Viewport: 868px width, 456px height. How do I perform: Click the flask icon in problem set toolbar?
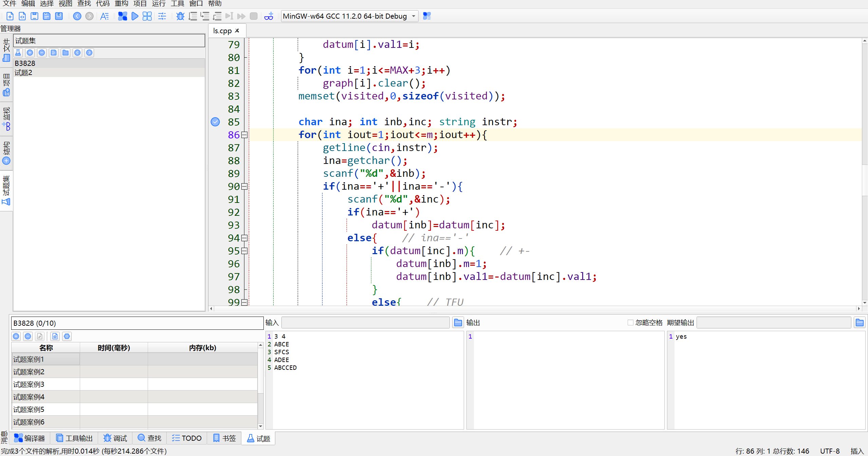[18, 53]
